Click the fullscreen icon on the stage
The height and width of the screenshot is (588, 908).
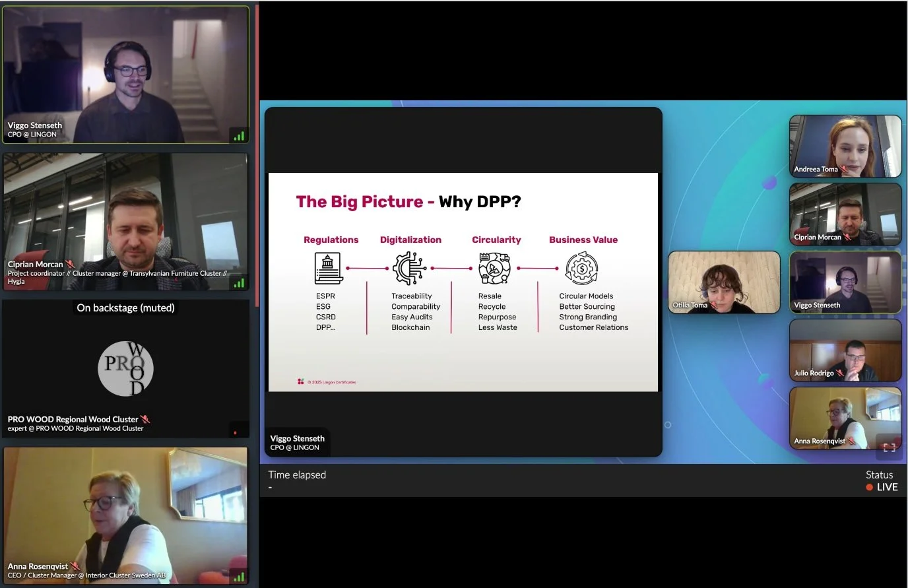point(889,447)
